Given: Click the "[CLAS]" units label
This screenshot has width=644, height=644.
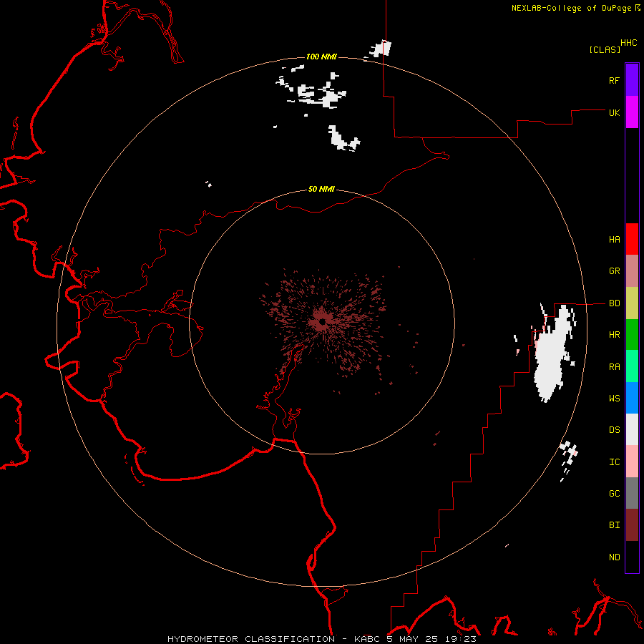Looking at the screenshot, I should pos(605,50).
